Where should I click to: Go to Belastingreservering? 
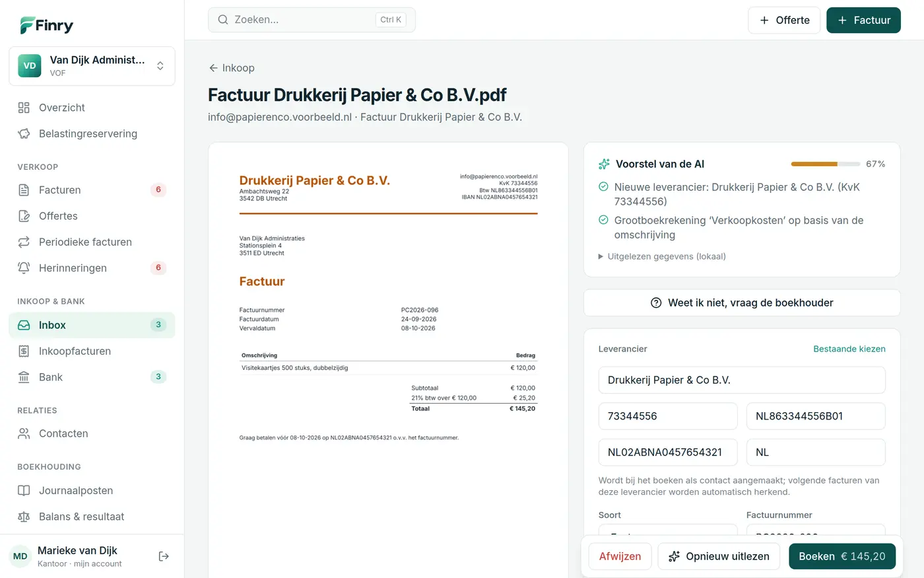pyautogui.click(x=92, y=133)
